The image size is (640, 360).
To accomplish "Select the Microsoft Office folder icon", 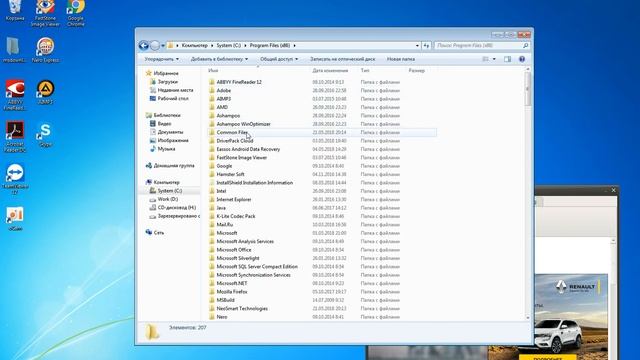I will (212, 250).
